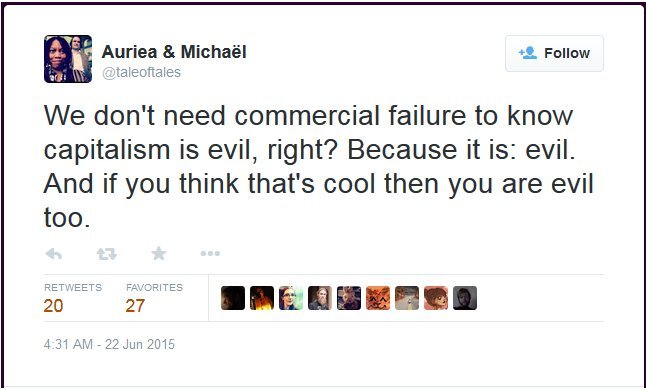View the list of 27 favorites
The height and width of the screenshot is (391, 646).
point(154,298)
